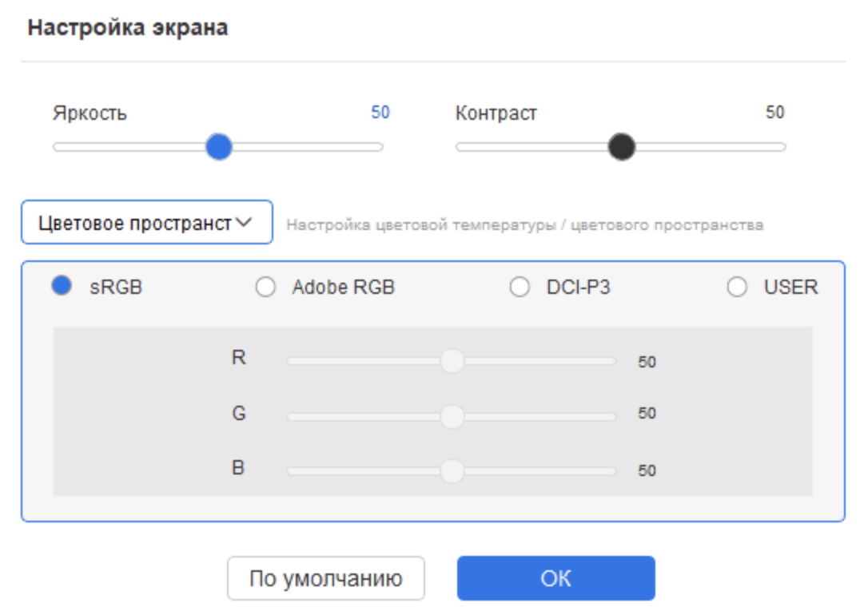Open the Цветовое пространство dropdown

[x=147, y=222]
